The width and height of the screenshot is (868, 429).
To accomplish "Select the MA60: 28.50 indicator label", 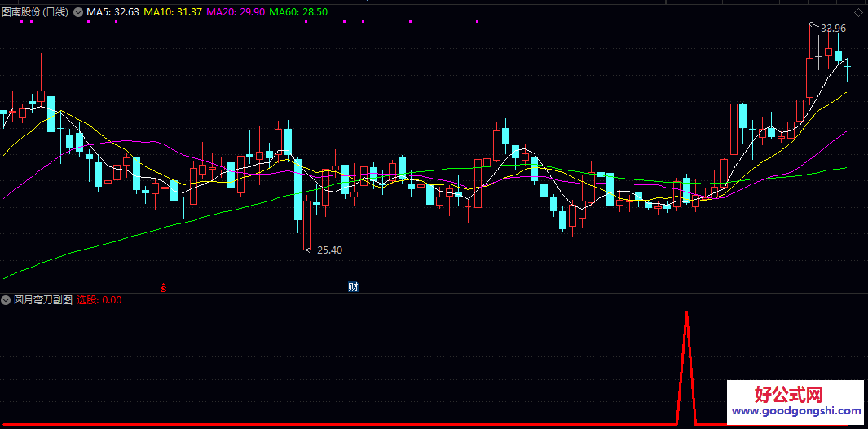I will [x=300, y=11].
